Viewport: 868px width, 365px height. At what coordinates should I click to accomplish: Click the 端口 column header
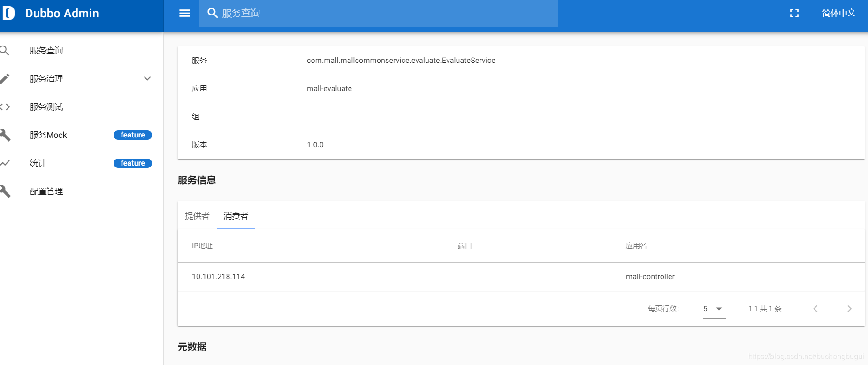(464, 246)
